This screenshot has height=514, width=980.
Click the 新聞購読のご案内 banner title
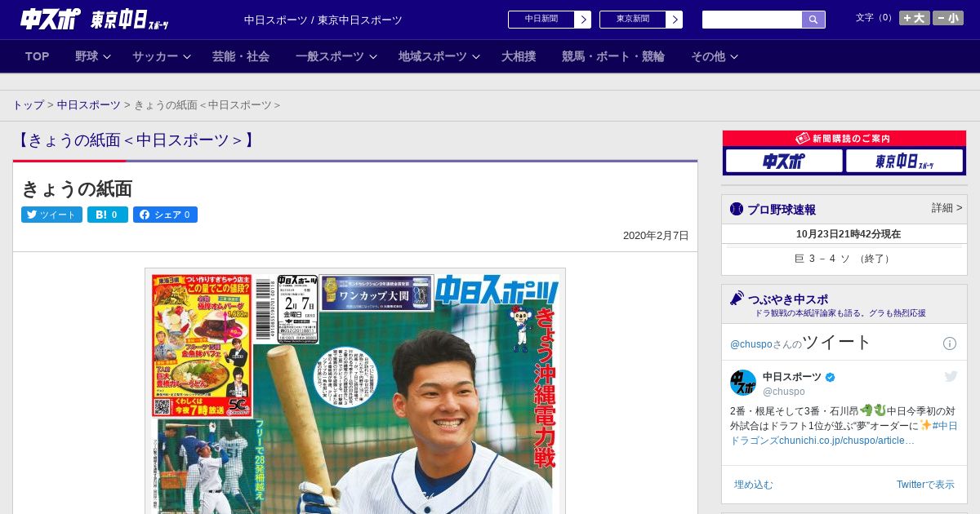tap(844, 139)
